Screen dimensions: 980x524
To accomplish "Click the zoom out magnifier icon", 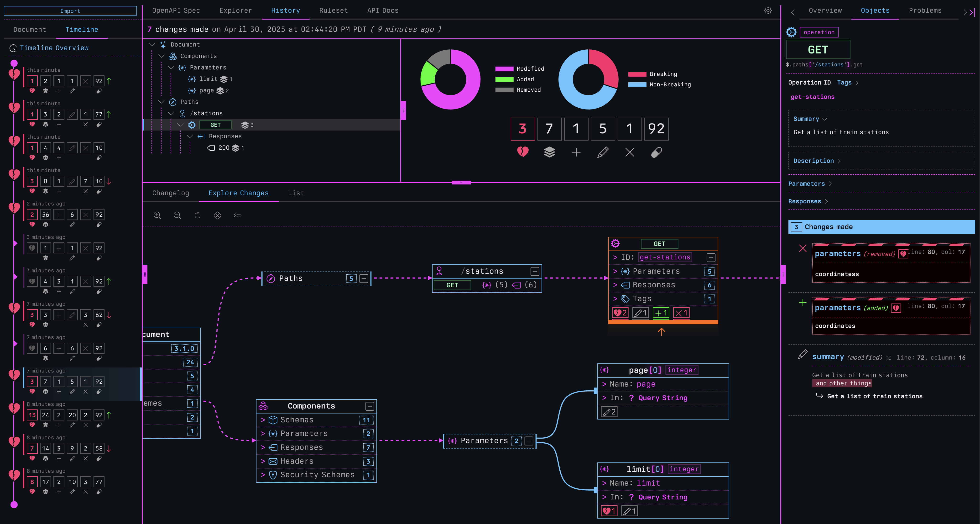I will click(177, 215).
